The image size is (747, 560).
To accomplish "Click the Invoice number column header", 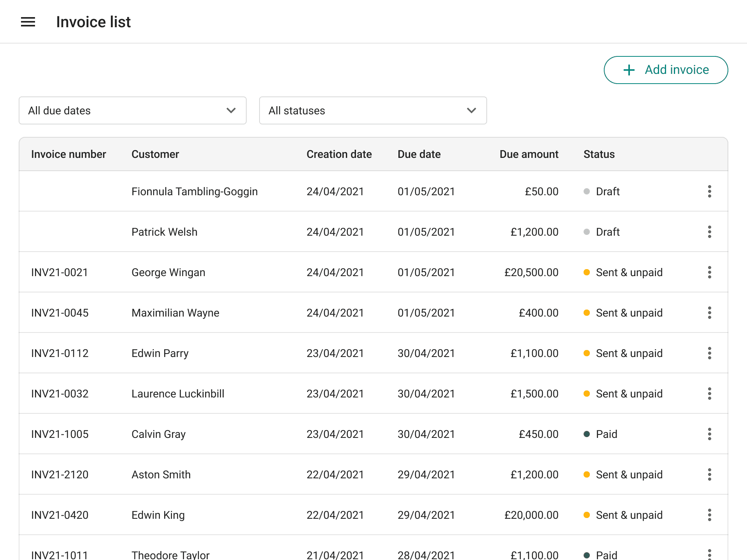I will coord(68,154).
